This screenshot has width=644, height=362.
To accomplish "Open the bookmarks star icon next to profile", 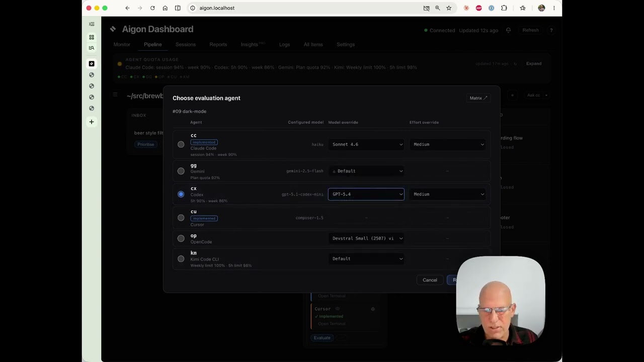I will click(523, 8).
